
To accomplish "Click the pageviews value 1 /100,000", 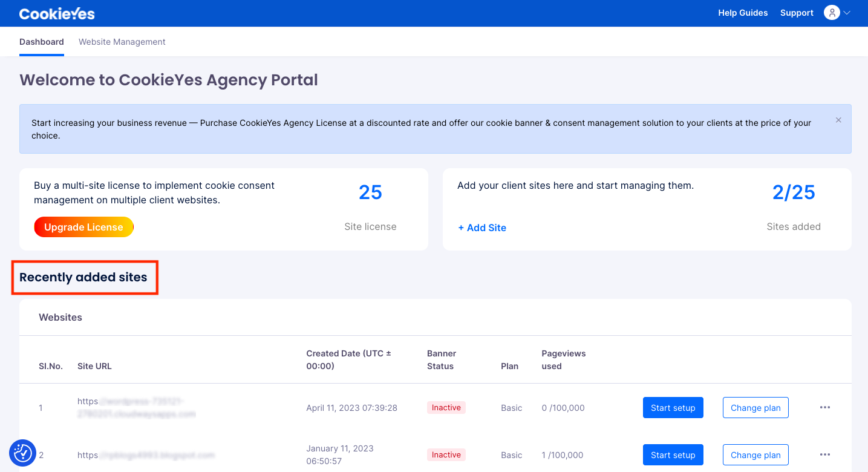I will [x=563, y=455].
